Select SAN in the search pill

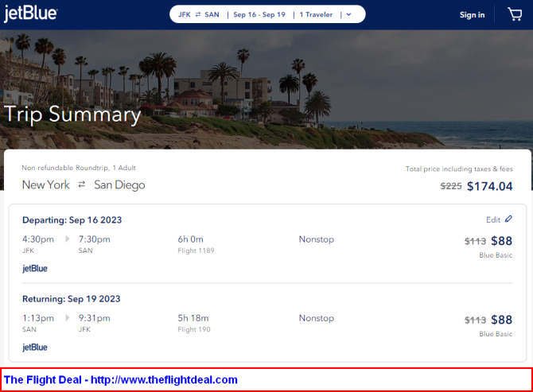(212, 14)
